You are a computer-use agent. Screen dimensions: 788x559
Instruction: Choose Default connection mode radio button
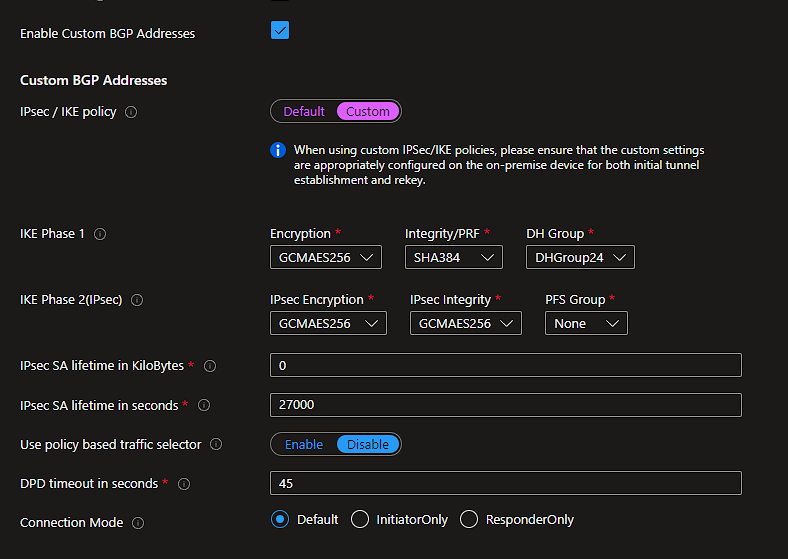point(280,520)
